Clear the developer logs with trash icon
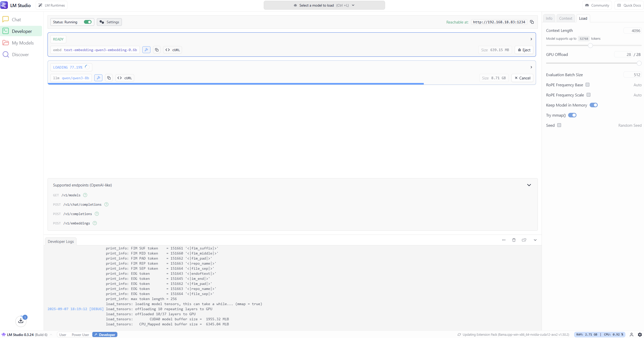The height and width of the screenshot is (338, 644). [x=514, y=240]
